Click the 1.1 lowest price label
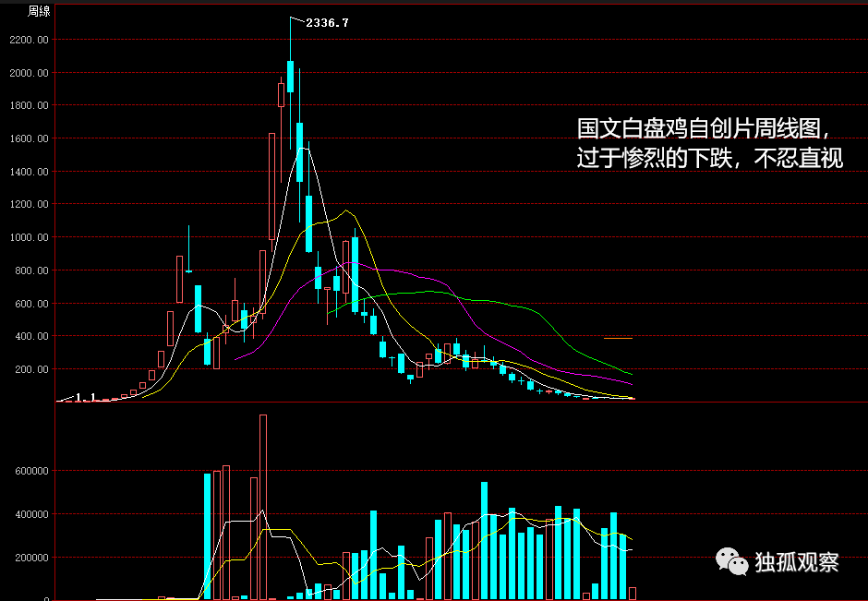The height and width of the screenshot is (601, 868). click(x=86, y=397)
